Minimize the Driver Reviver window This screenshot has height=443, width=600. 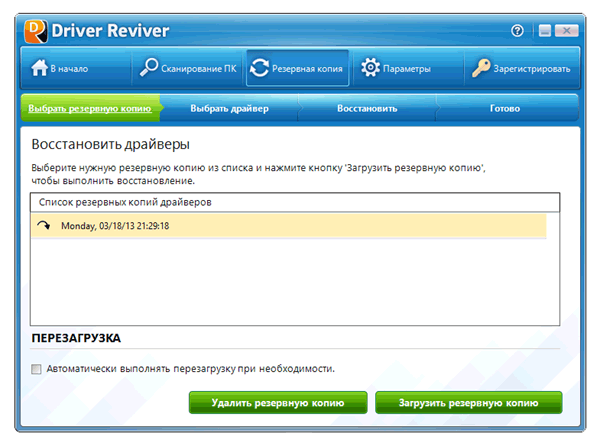(x=545, y=31)
